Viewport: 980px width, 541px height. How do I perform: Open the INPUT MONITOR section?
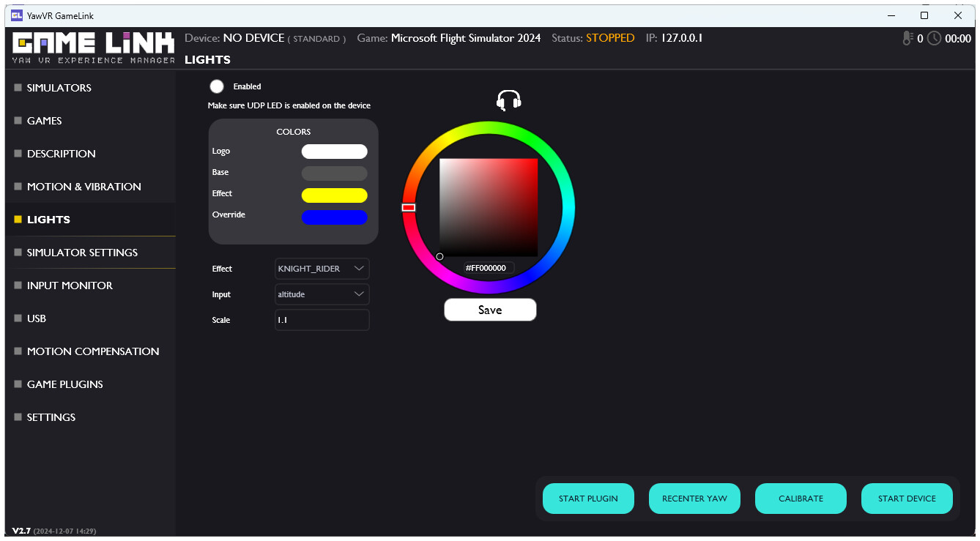70,286
